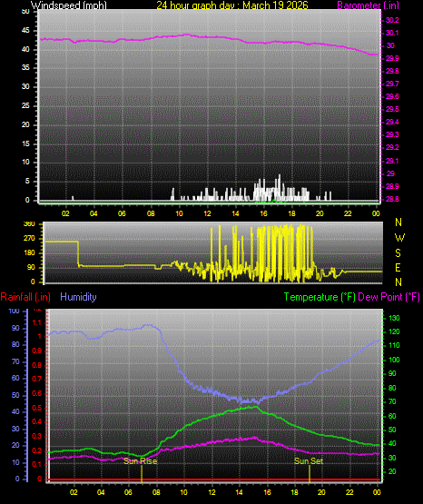Click the 80 value on the green temperature axis
Image resolution: width=423 pixels, height=504 pixels.
(392, 389)
